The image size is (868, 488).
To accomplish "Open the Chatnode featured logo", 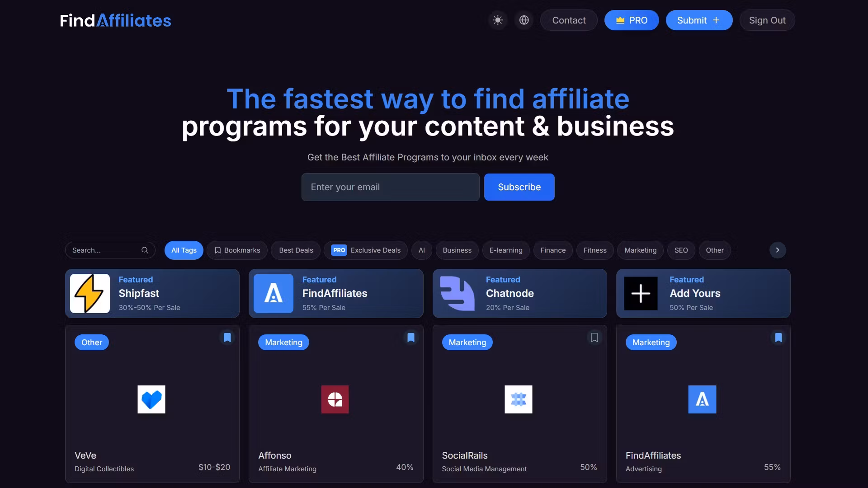I will (x=457, y=294).
